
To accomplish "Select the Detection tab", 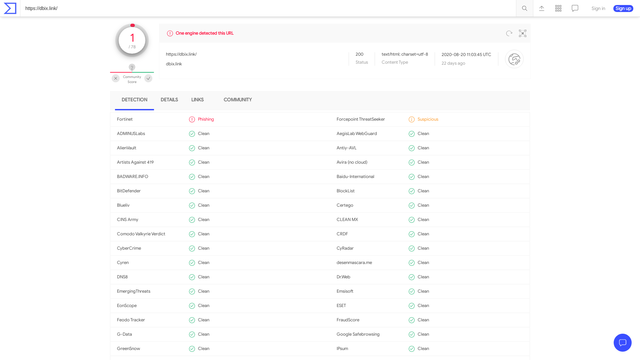I will point(134,100).
